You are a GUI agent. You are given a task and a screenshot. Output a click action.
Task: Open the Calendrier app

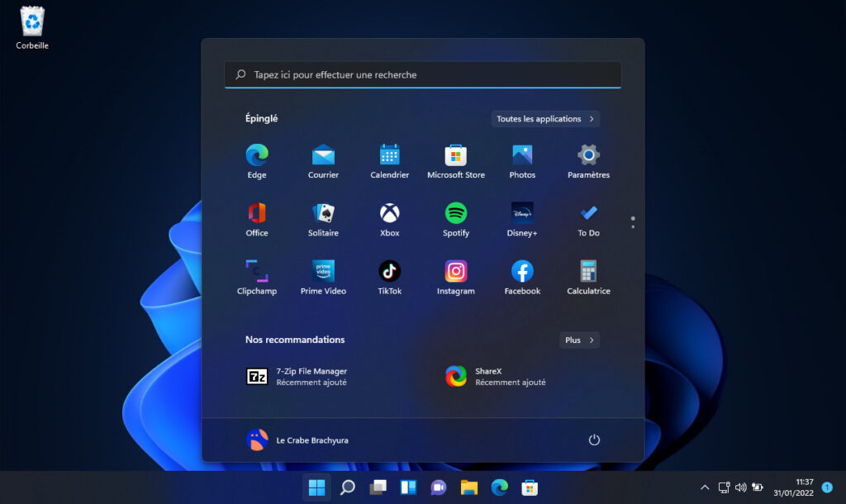point(390,161)
